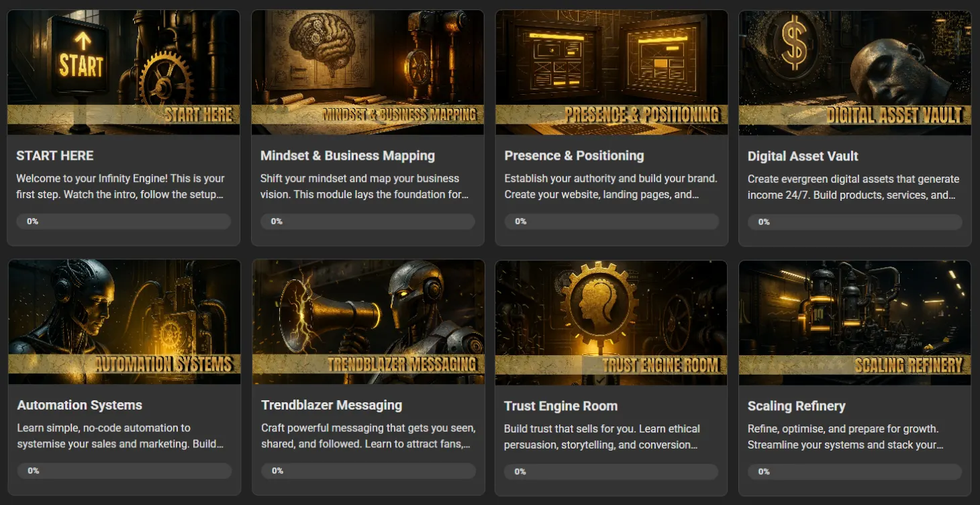
Task: Click the Mindset & Business Mapping brain thumbnail
Action: coord(368,73)
